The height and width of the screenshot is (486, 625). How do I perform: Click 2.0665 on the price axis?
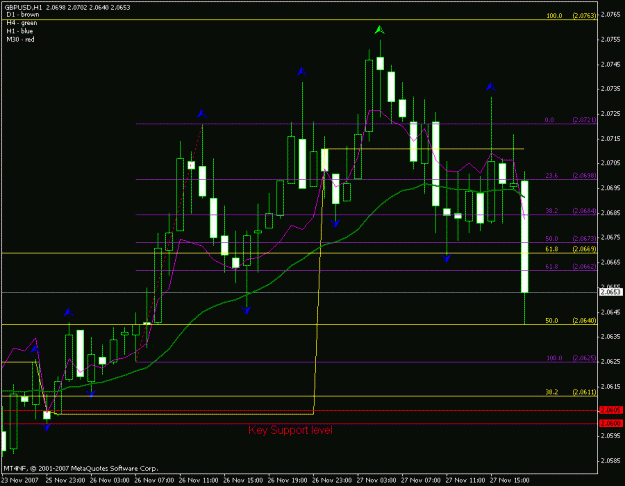pos(611,262)
